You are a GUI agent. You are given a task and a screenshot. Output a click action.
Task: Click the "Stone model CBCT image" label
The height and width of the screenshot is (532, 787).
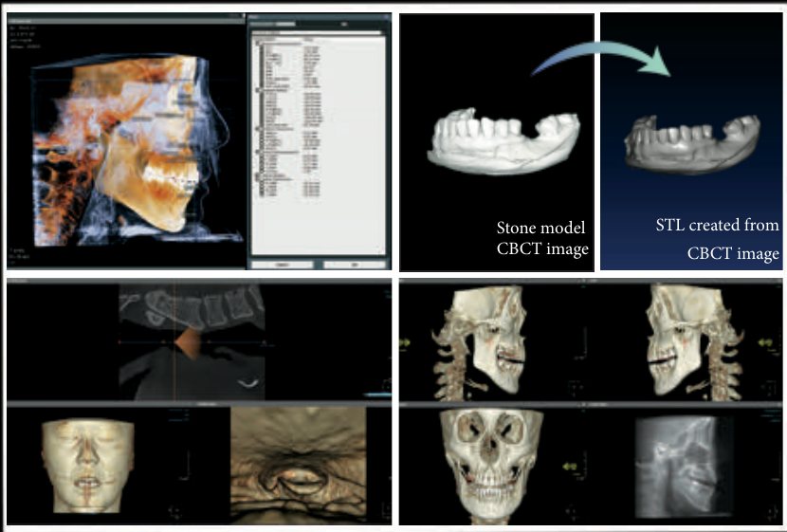tap(542, 238)
